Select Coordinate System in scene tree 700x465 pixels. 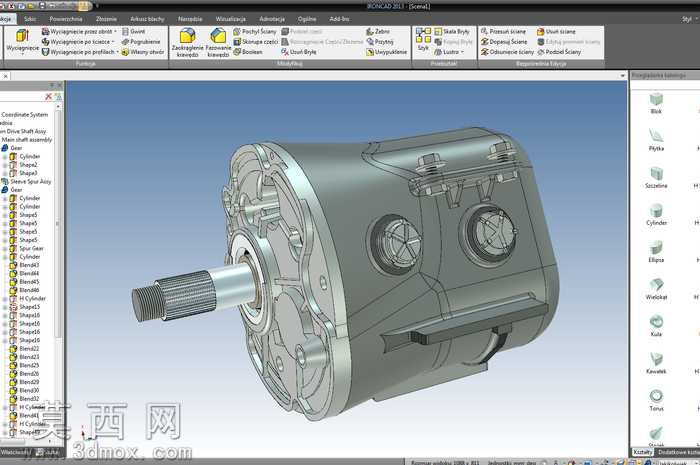tap(25, 115)
